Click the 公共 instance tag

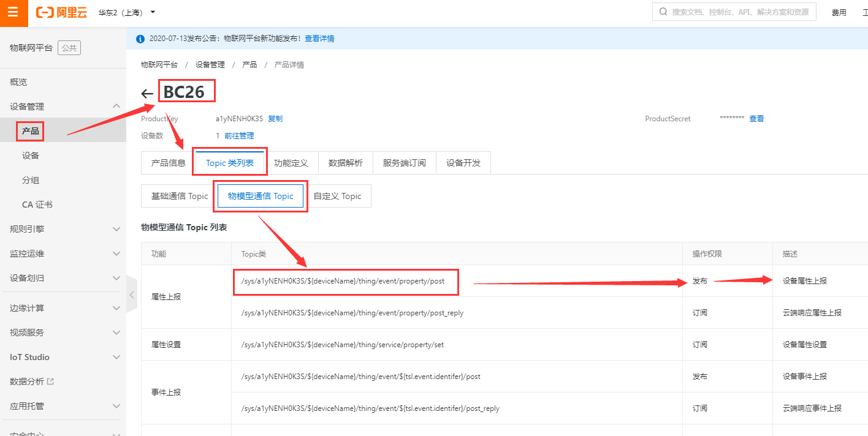pyautogui.click(x=69, y=48)
